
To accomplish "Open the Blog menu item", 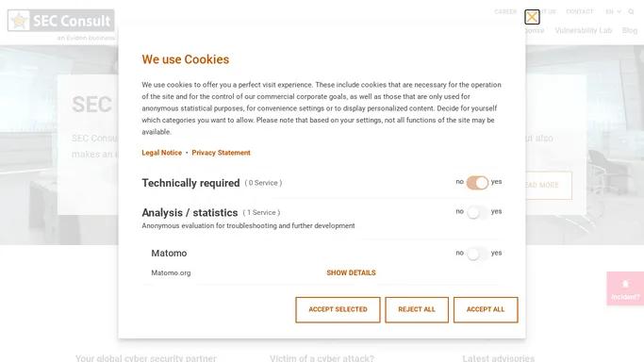I will tap(629, 30).
